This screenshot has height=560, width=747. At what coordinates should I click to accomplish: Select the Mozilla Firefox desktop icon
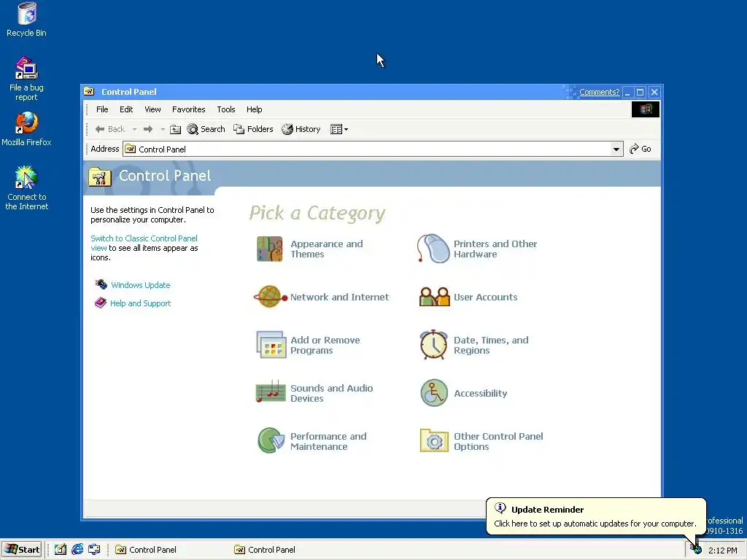click(27, 128)
